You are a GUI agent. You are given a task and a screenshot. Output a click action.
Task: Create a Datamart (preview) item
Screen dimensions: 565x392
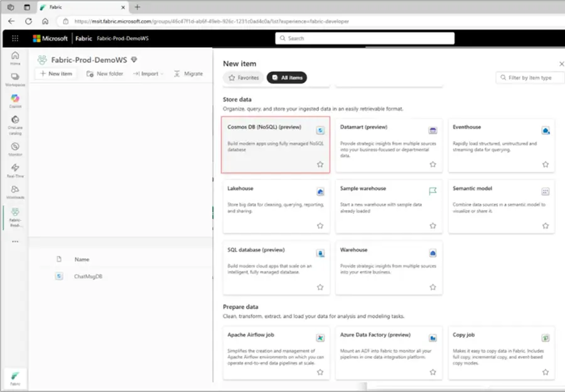point(389,145)
